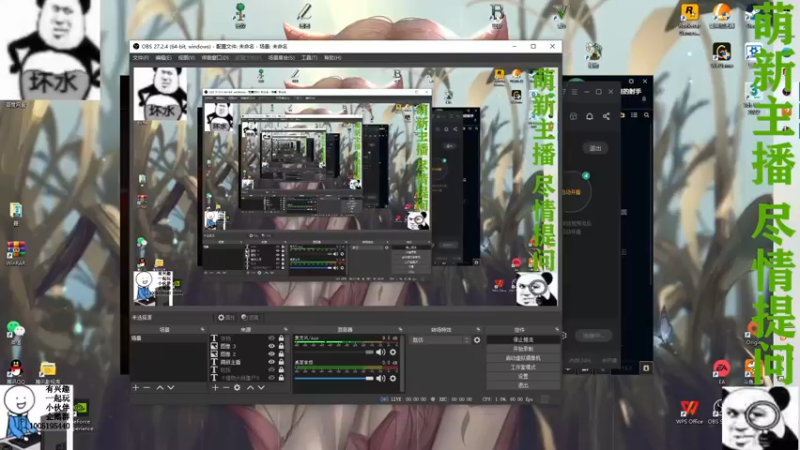Move the scene up with the arrow
Viewport: 800px width, 450px height.
tap(160, 388)
